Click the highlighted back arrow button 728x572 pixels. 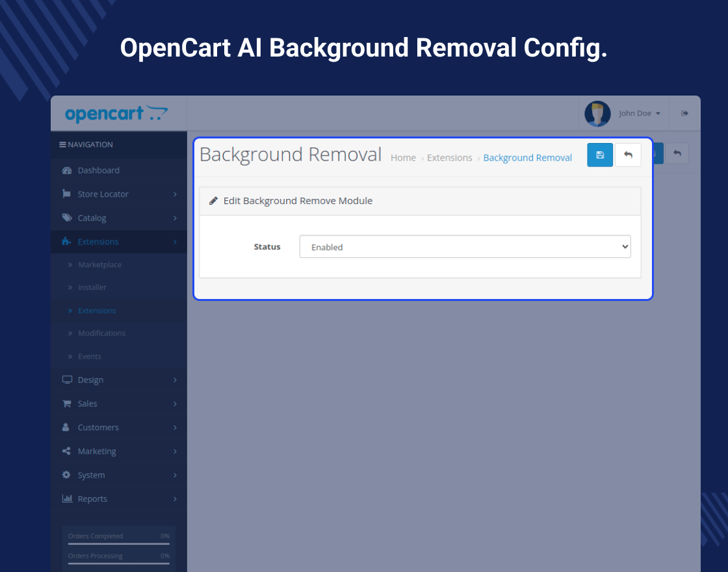click(628, 155)
